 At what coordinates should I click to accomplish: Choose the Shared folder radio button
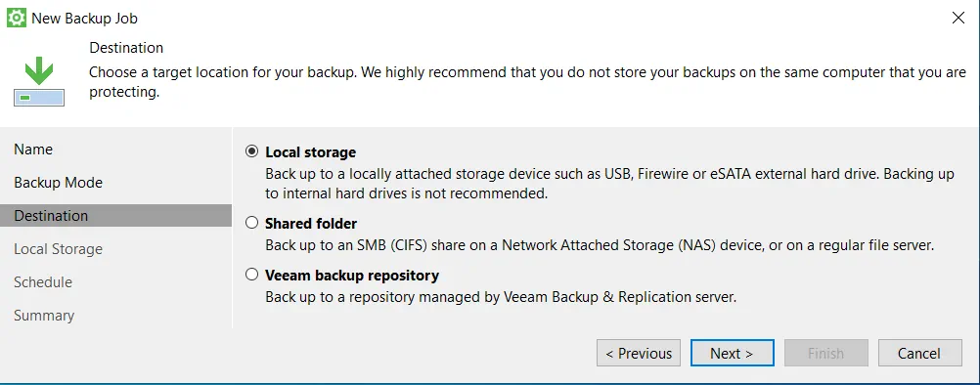[251, 223]
